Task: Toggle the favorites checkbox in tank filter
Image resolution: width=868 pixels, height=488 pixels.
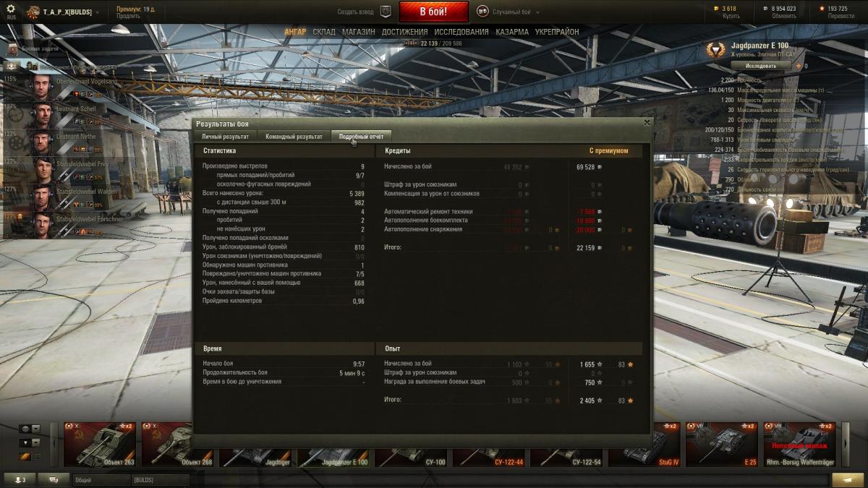Action: tap(38, 456)
